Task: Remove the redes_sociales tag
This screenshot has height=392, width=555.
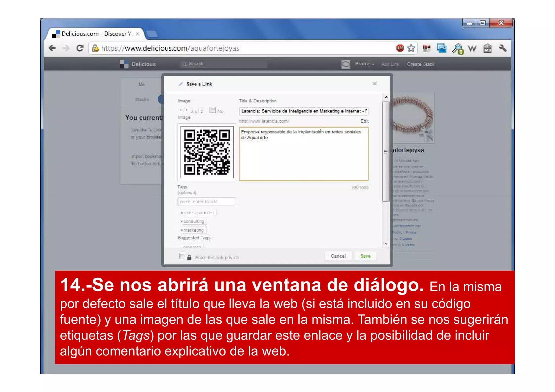Action: point(182,213)
